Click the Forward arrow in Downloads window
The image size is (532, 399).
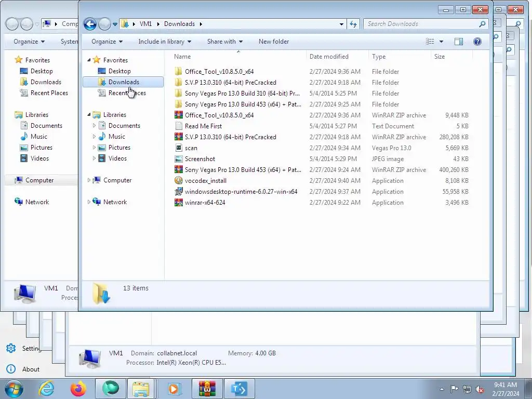click(x=104, y=24)
